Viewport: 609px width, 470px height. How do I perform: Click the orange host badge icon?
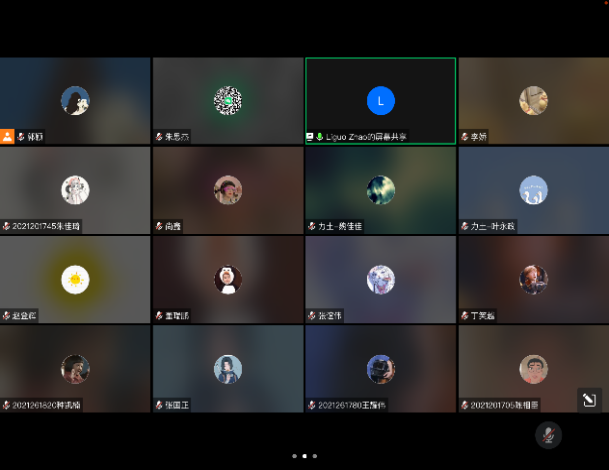[x=7, y=136]
